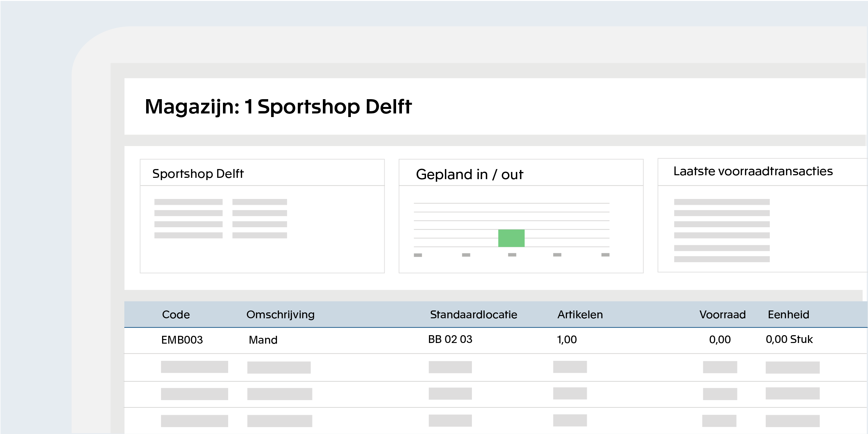
Task: Click the Magazijn: 1 Sportshop Delft title
Action: click(x=278, y=107)
